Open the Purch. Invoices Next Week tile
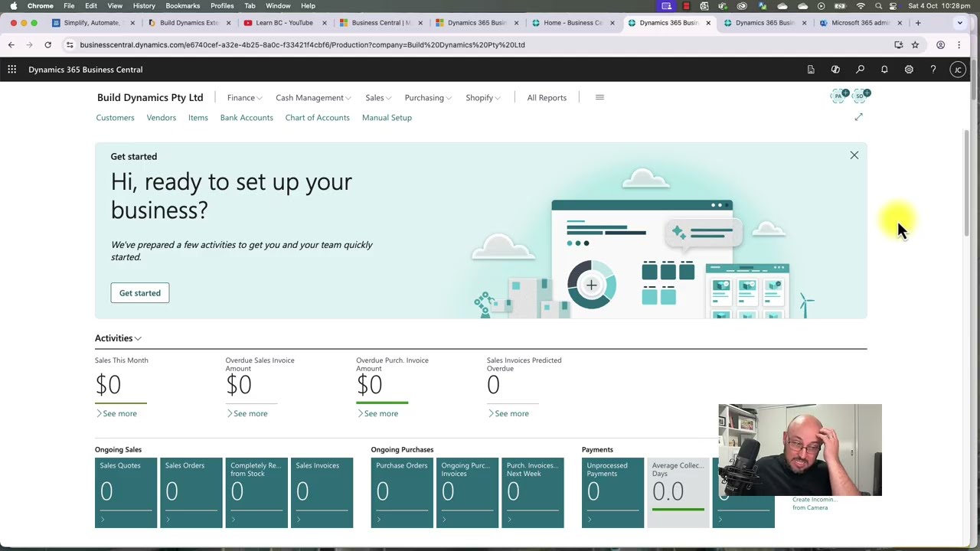This screenshot has height=551, width=980. (x=533, y=493)
